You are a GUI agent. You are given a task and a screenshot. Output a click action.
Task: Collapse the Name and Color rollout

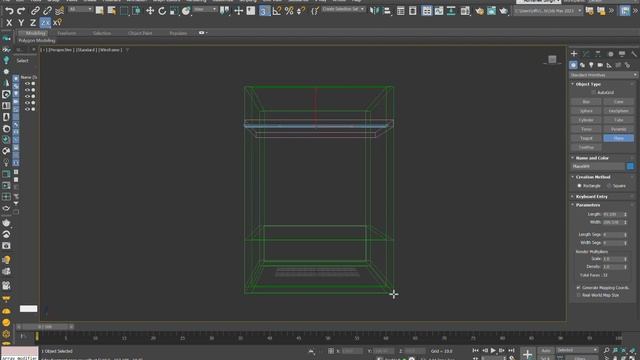(x=592, y=158)
